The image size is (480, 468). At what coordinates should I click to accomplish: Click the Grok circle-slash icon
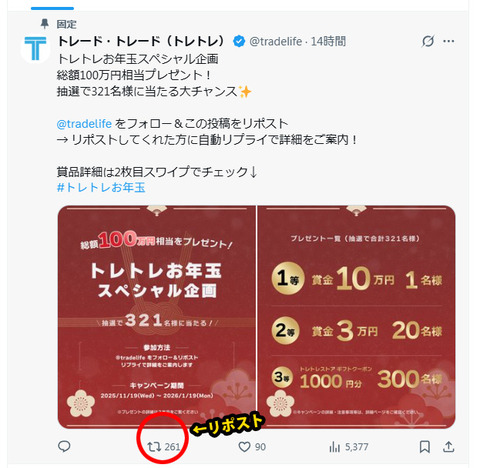[x=428, y=41]
